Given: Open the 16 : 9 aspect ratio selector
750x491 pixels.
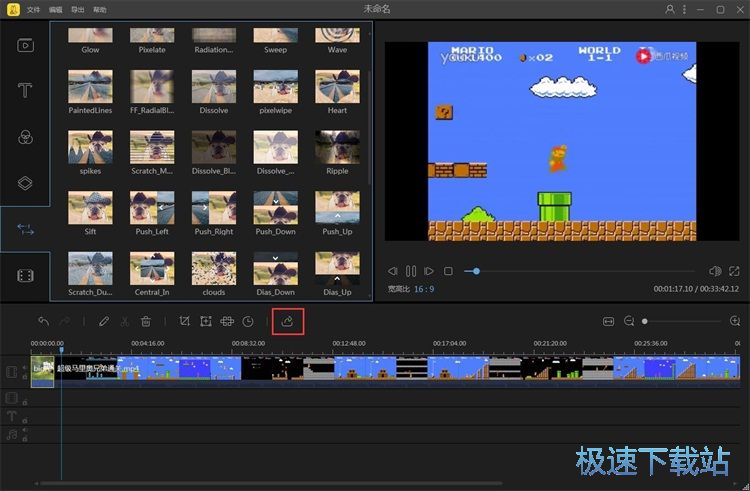Looking at the screenshot, I should (424, 289).
